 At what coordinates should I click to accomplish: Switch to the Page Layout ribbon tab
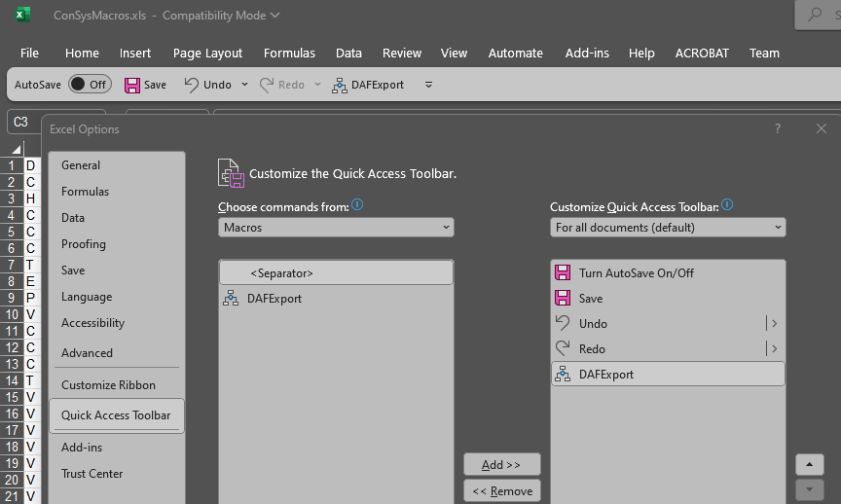tap(207, 54)
